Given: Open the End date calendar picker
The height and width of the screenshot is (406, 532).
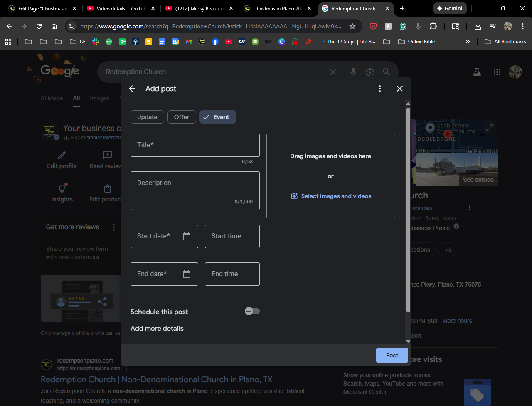Looking at the screenshot, I should pos(187,274).
